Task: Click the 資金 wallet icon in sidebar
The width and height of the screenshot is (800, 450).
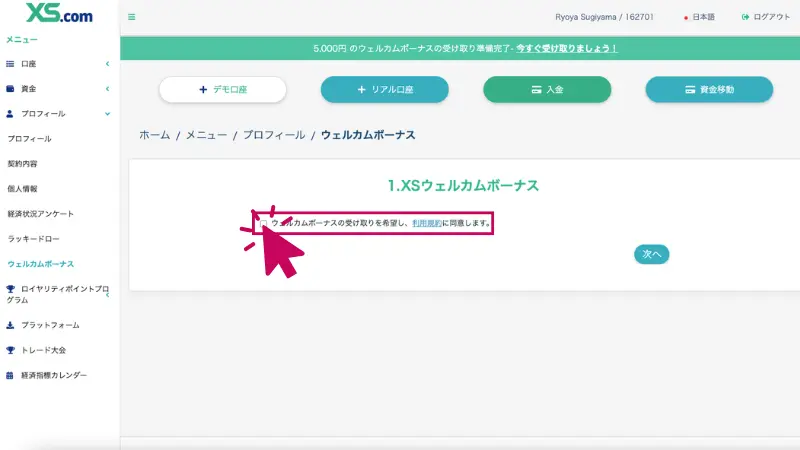Action: click(10, 89)
